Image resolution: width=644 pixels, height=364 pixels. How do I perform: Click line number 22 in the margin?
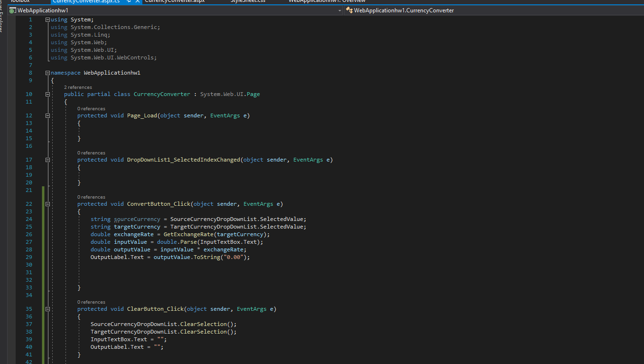29,204
